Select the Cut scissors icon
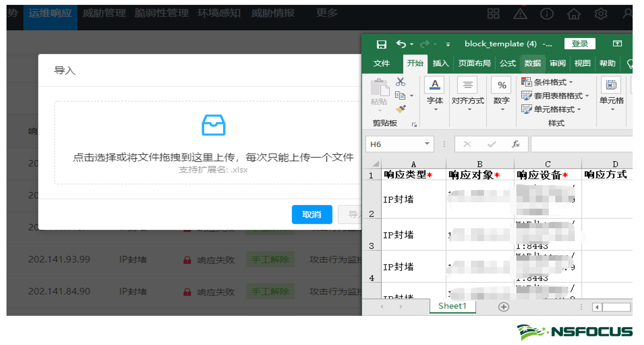This screenshot has width=644, height=345. [x=401, y=82]
